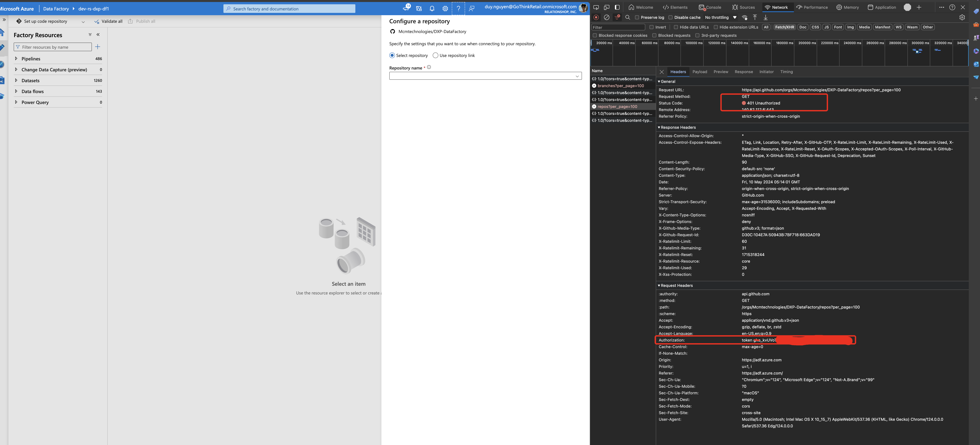
Task: Close the request details pane
Action: coord(662,72)
